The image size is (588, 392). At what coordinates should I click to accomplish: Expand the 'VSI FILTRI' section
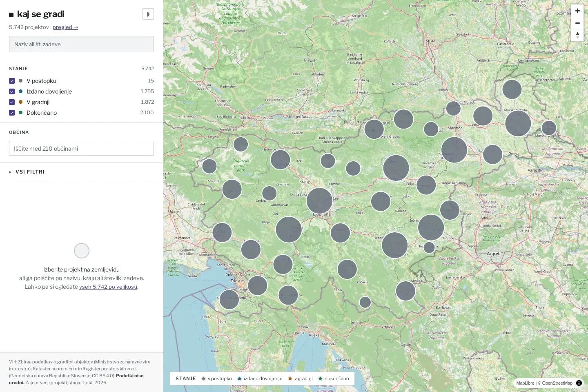click(x=81, y=172)
